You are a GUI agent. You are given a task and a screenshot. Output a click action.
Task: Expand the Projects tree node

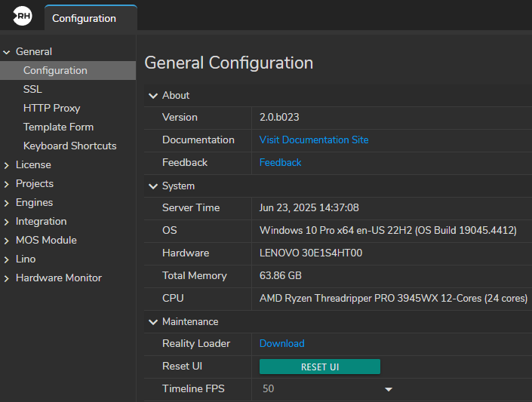pos(7,183)
